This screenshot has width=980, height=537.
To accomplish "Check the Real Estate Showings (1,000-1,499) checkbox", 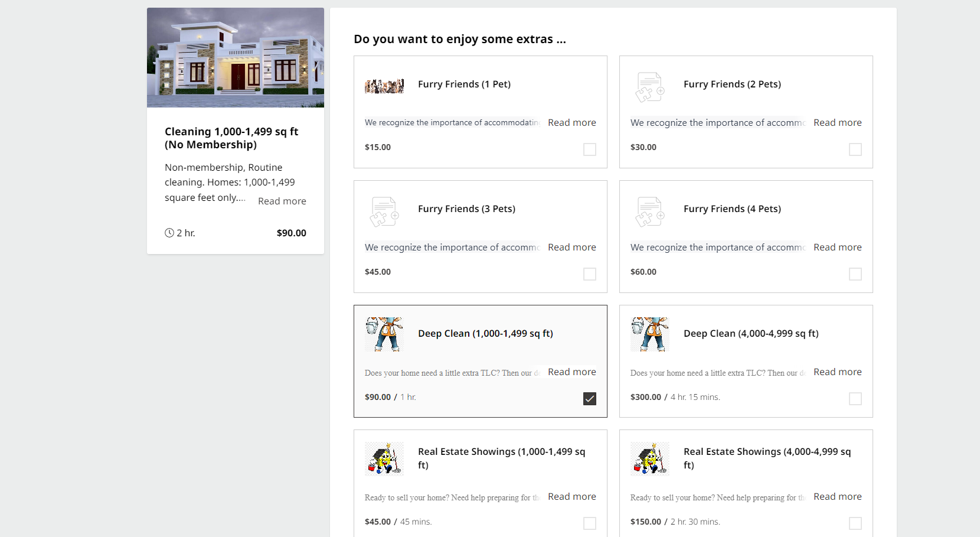I will [589, 523].
